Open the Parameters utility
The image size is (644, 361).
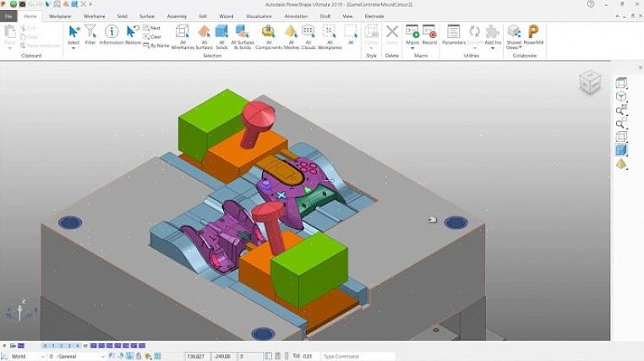454,35
